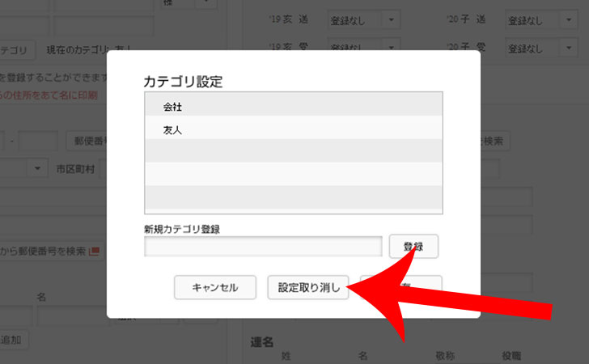
Task: Select the 会社 category row
Action: [294, 104]
